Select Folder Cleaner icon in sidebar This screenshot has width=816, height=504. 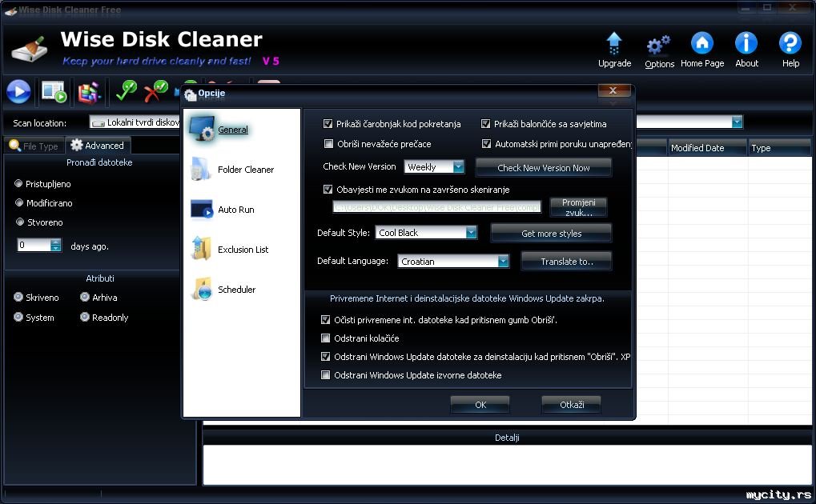[x=200, y=169]
